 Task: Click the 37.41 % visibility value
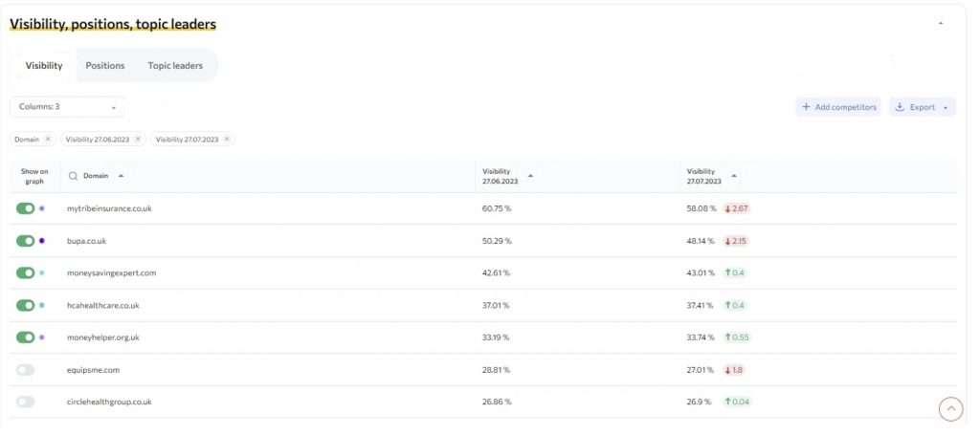[x=700, y=305]
